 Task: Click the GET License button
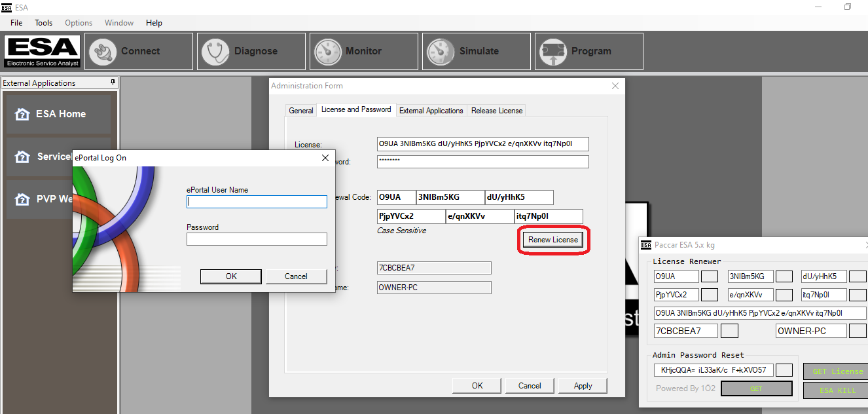(x=835, y=371)
